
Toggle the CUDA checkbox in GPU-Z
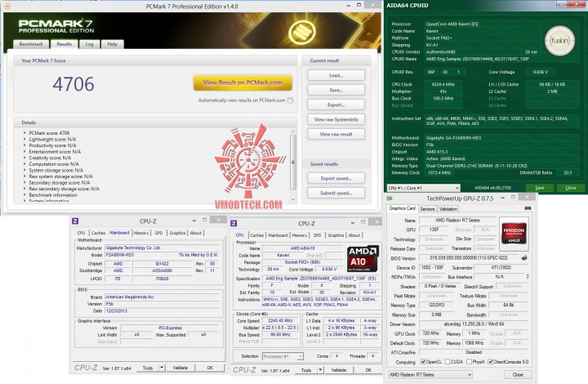(448, 362)
